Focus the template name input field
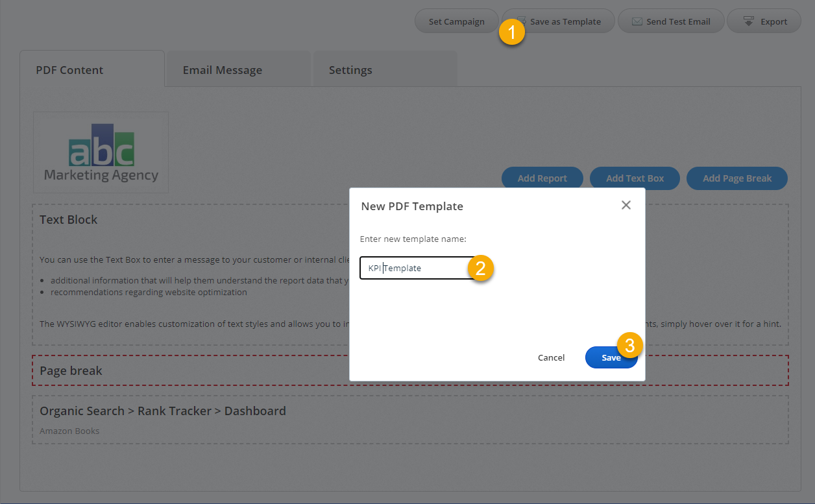The image size is (815, 504). (415, 268)
